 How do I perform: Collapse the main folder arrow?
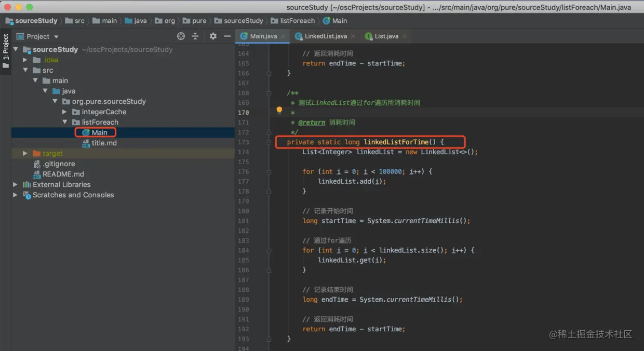pyautogui.click(x=35, y=80)
